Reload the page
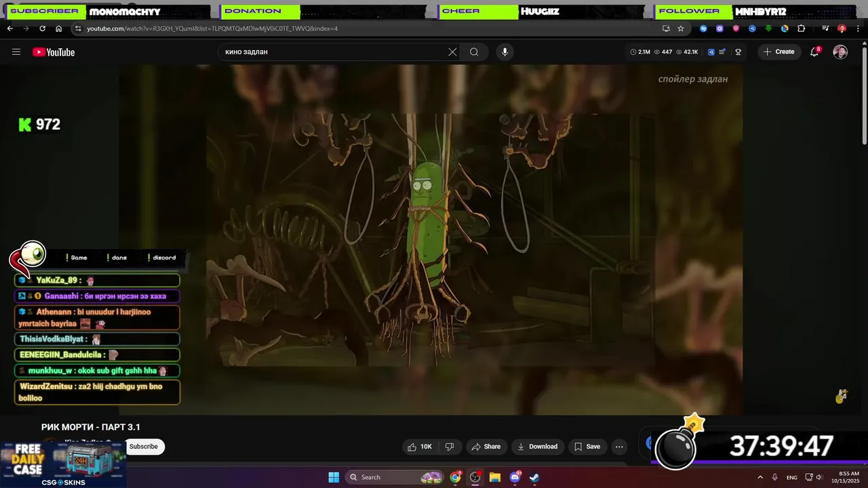Viewport: 868px width, 488px height. click(x=42, y=28)
